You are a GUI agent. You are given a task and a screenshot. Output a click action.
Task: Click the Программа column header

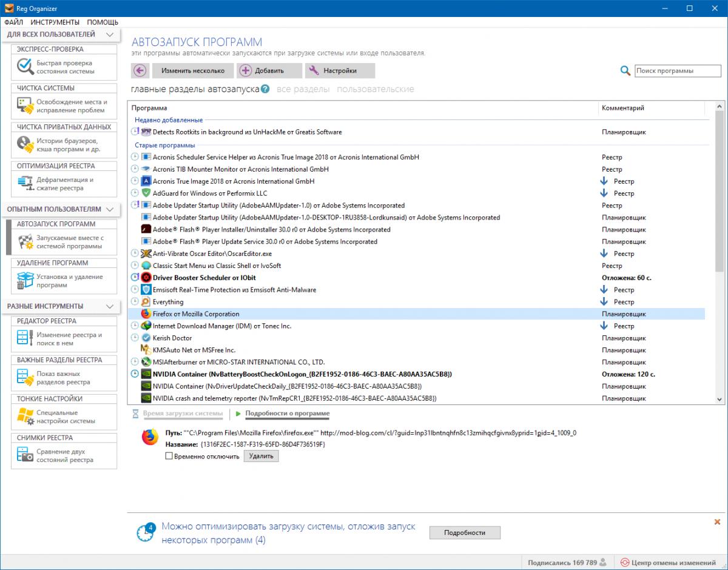[363, 108]
